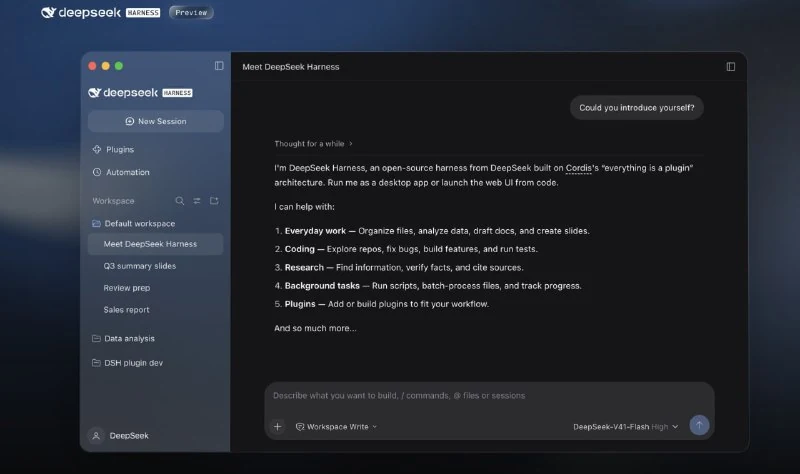Click the yellow minimize window button

click(106, 66)
